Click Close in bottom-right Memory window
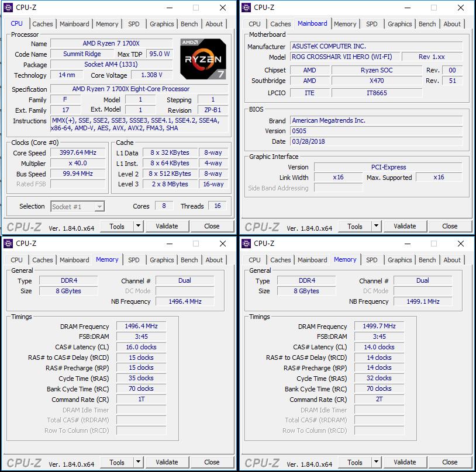The image size is (476, 472). pyautogui.click(x=450, y=462)
